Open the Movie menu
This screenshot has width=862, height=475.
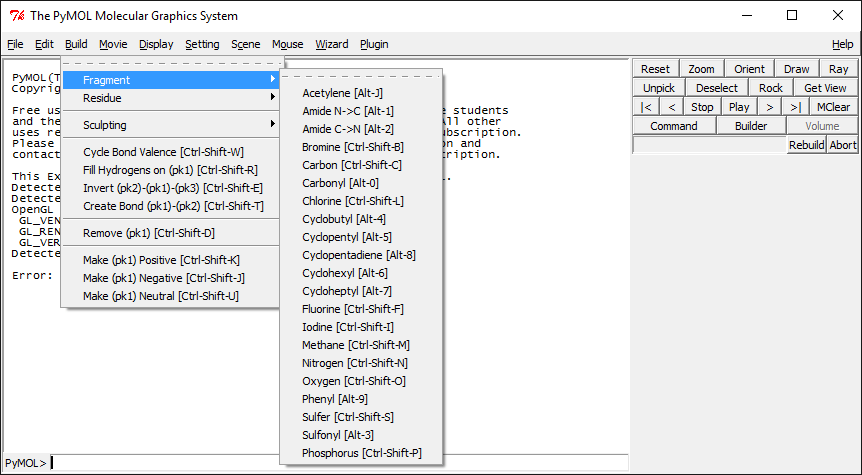[113, 45]
